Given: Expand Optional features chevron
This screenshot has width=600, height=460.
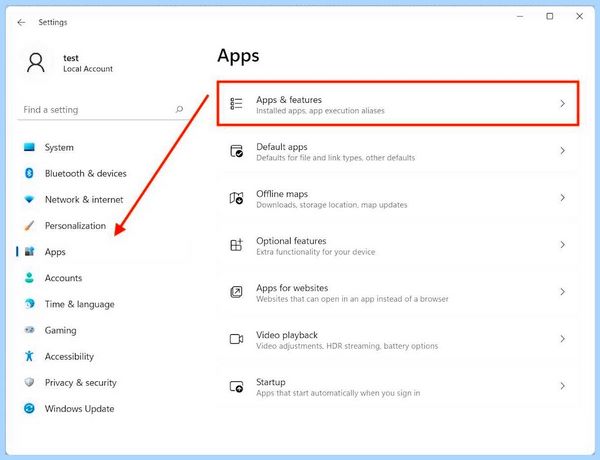Looking at the screenshot, I should (562, 245).
